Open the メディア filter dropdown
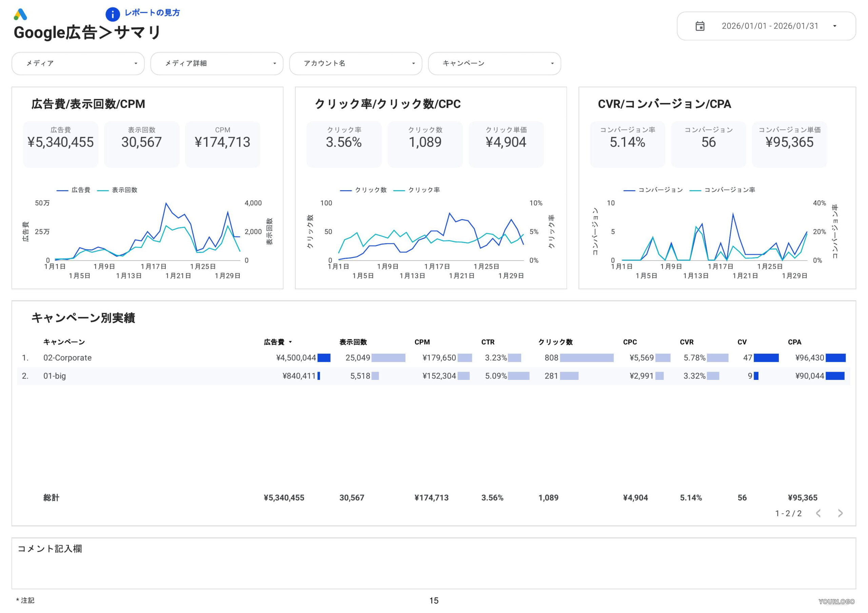Viewport: 868px width, 613px height. pos(78,63)
